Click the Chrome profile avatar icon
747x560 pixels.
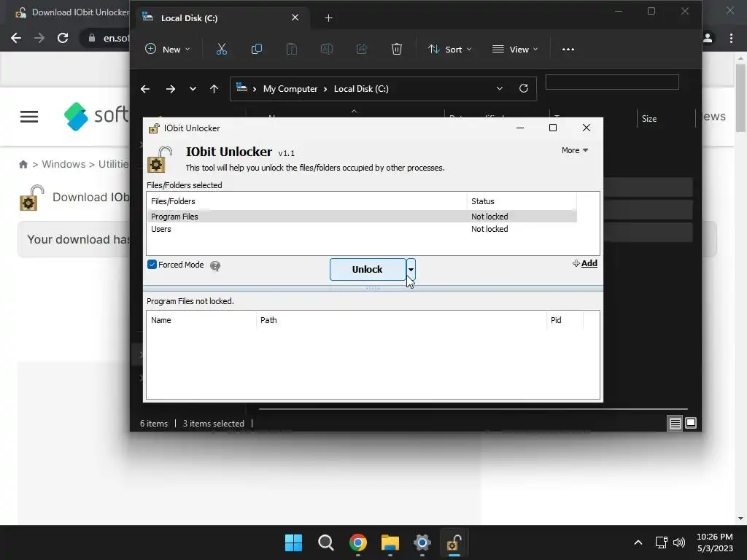(708, 38)
